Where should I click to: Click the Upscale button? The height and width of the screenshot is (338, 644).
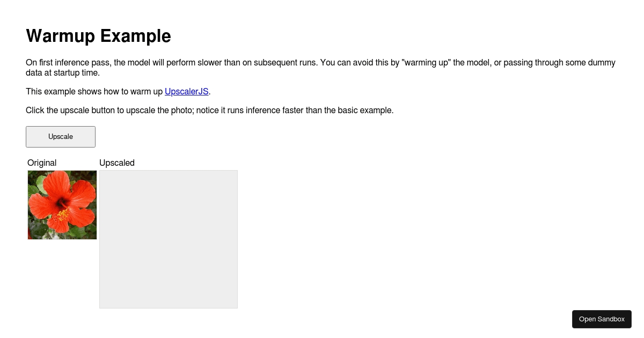[61, 137]
